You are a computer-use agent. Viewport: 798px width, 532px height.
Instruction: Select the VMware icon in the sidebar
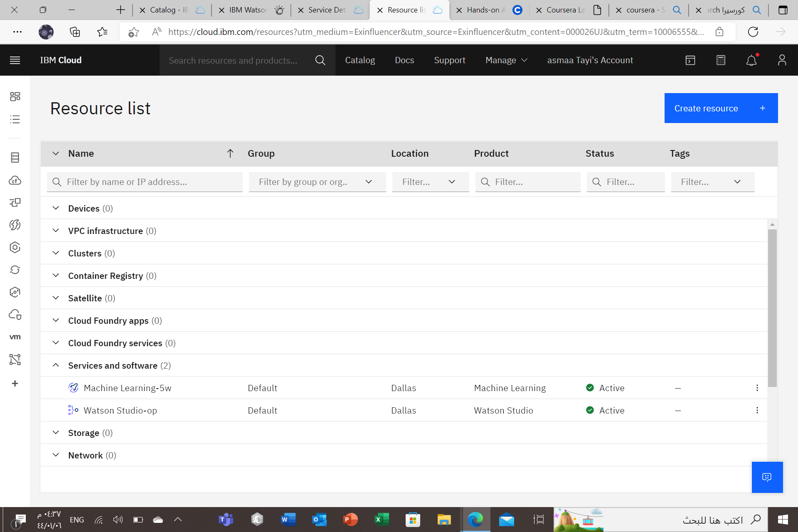pyautogui.click(x=15, y=337)
